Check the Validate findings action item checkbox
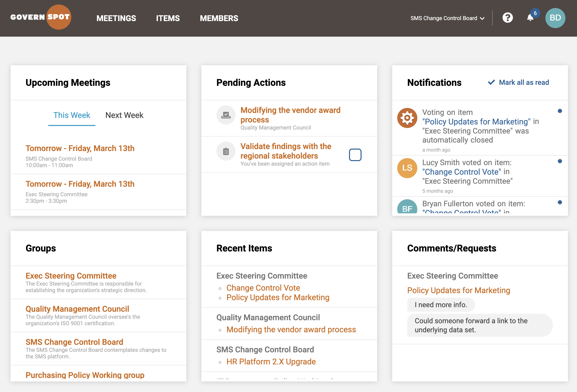 click(355, 155)
